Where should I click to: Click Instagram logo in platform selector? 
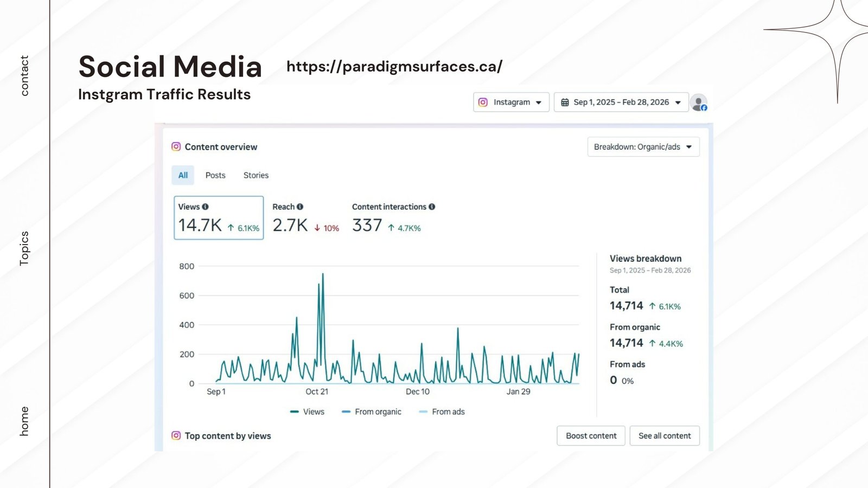tap(483, 102)
